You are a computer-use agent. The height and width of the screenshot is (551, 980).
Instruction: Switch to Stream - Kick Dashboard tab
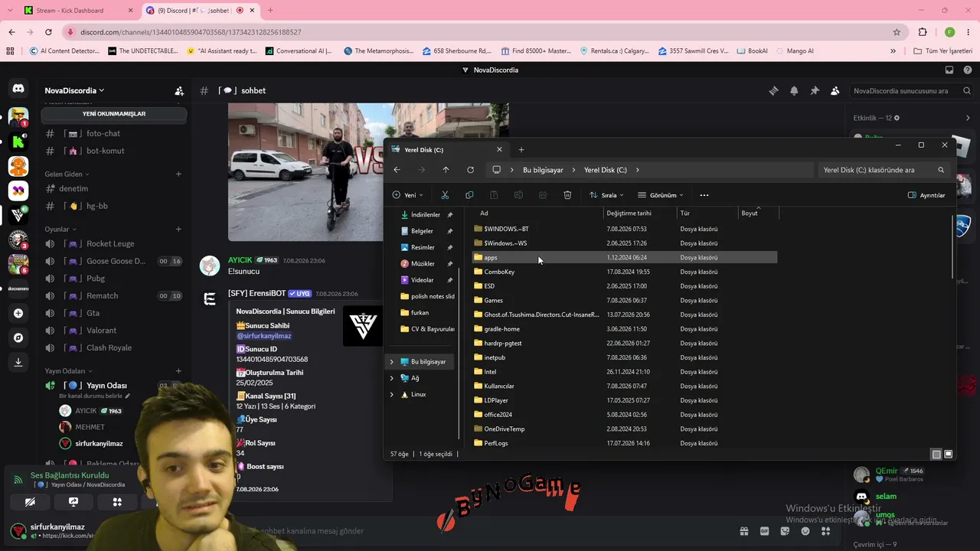tap(77, 11)
